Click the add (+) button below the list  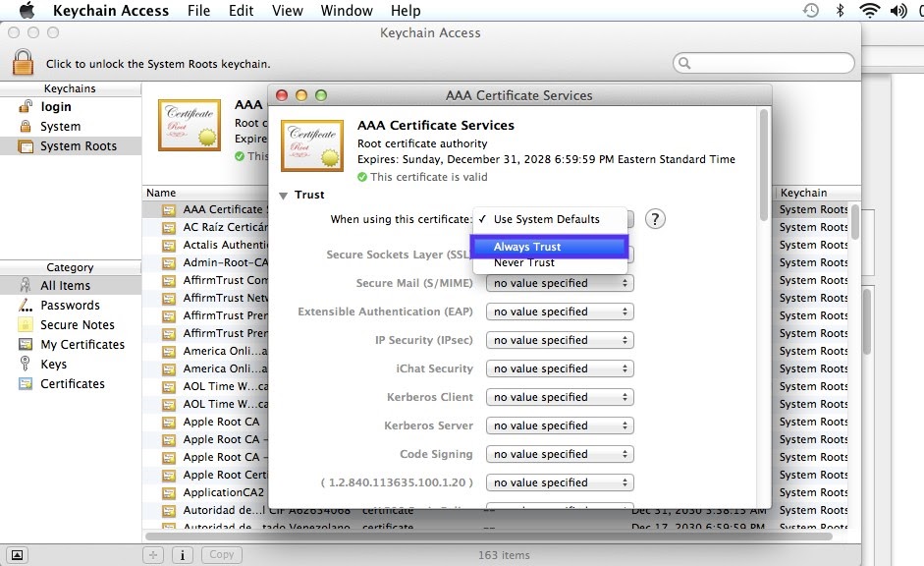[x=152, y=554]
